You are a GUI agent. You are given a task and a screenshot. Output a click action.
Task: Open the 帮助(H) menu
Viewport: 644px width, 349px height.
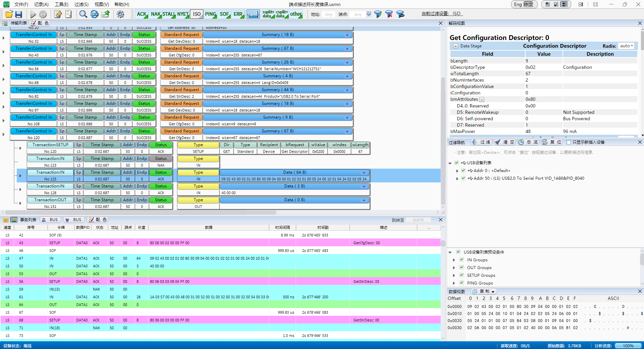tap(122, 4)
